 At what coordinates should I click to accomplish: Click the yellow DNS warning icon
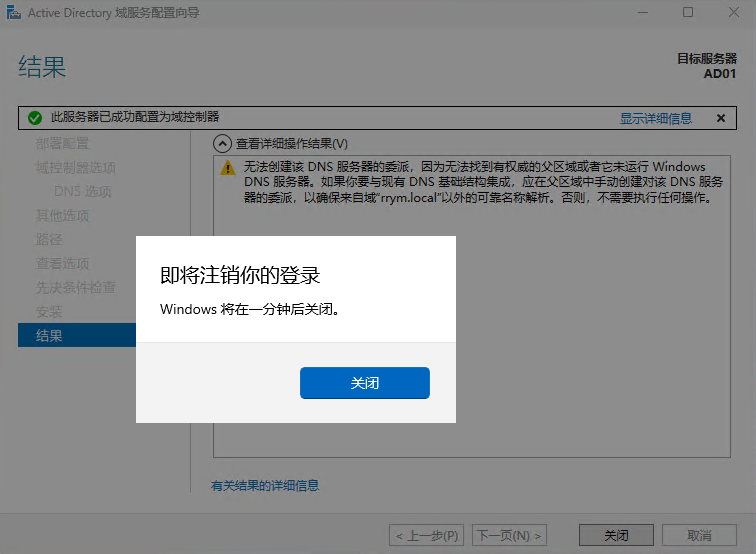click(228, 168)
